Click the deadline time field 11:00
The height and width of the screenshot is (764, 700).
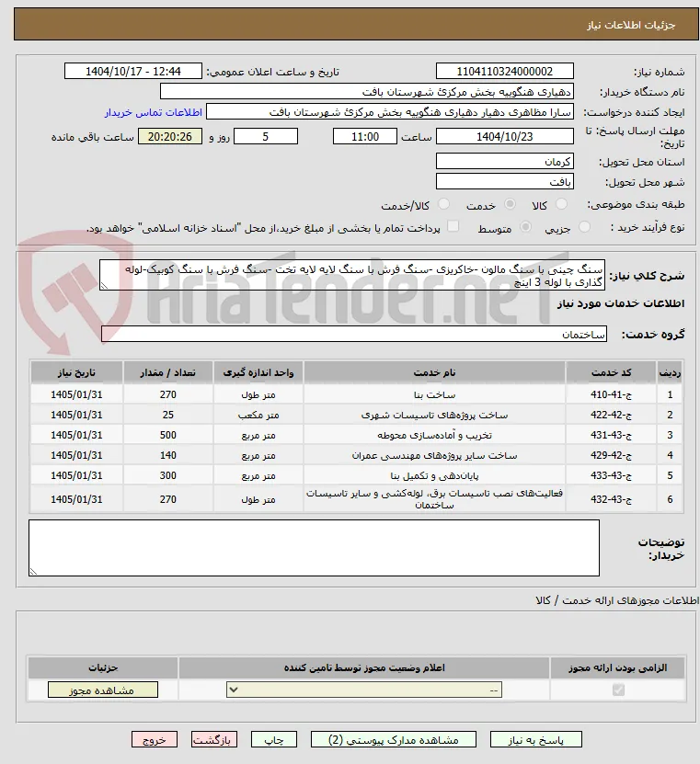pos(364,136)
